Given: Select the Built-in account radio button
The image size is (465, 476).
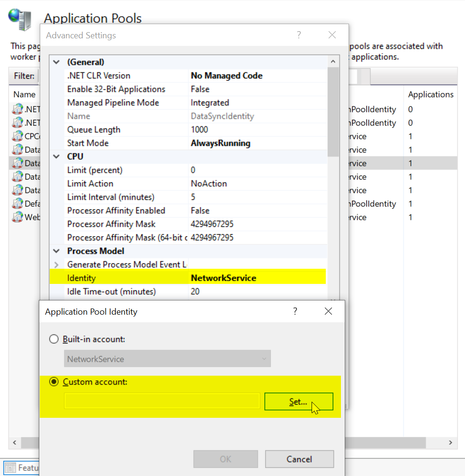Looking at the screenshot, I should 54,339.
